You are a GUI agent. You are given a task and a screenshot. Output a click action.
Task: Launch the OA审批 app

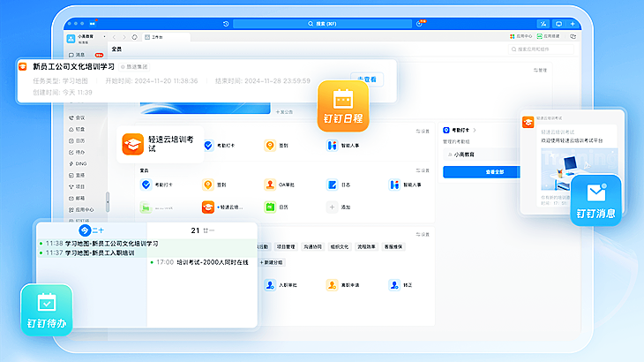click(280, 185)
